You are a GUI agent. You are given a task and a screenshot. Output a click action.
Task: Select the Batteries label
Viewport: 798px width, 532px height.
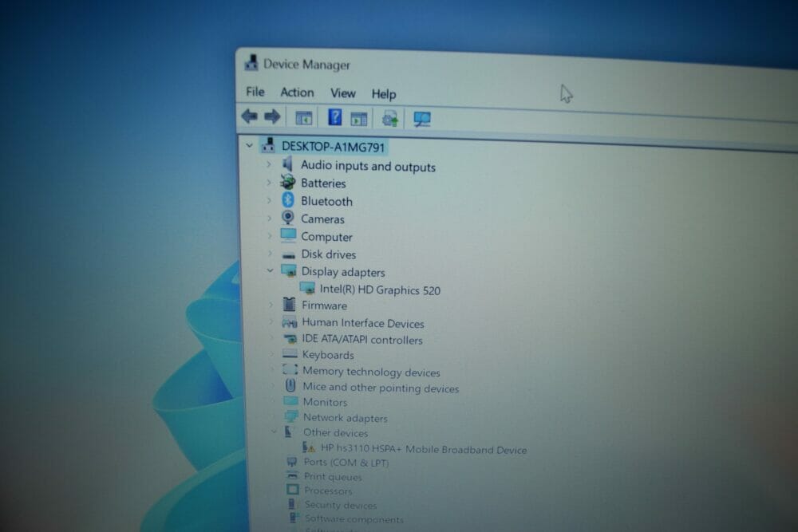coord(323,183)
